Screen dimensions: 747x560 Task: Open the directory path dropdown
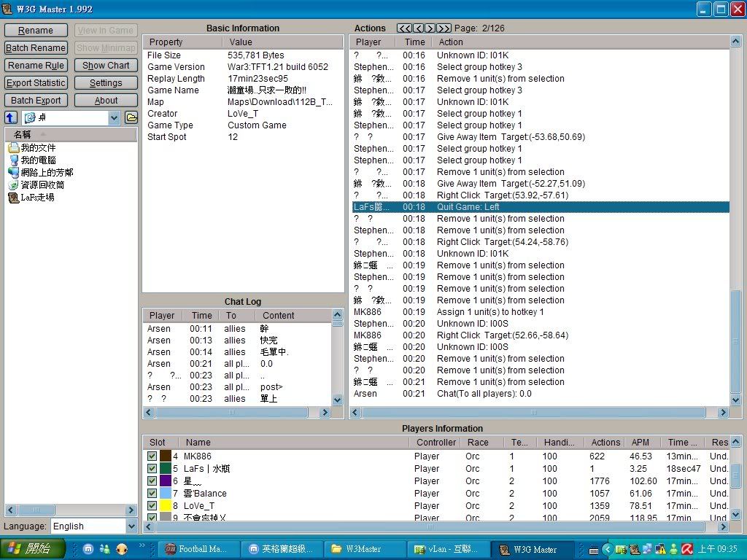click(x=114, y=117)
